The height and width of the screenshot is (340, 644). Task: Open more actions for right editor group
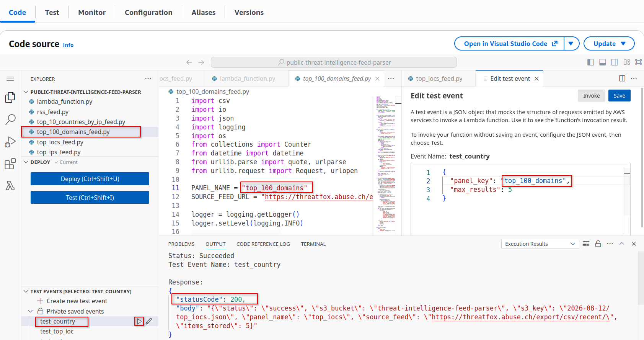(x=634, y=78)
